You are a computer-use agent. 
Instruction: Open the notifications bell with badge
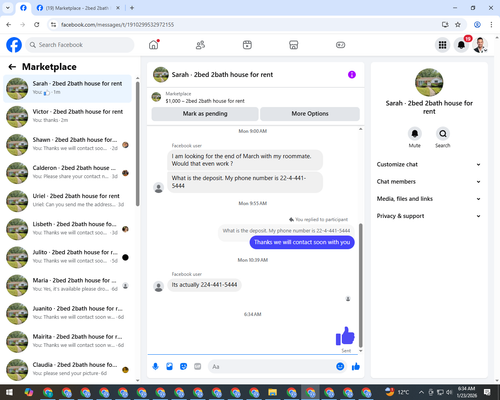pos(461,45)
